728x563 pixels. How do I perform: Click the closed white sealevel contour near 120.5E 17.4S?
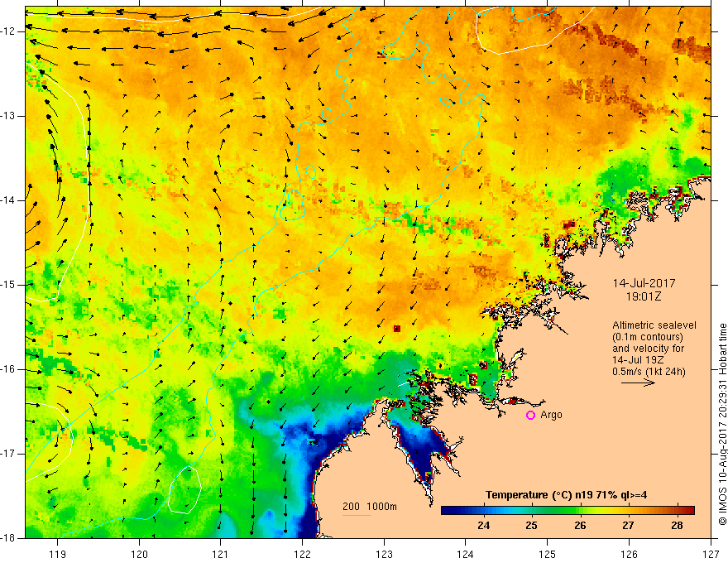(x=184, y=489)
